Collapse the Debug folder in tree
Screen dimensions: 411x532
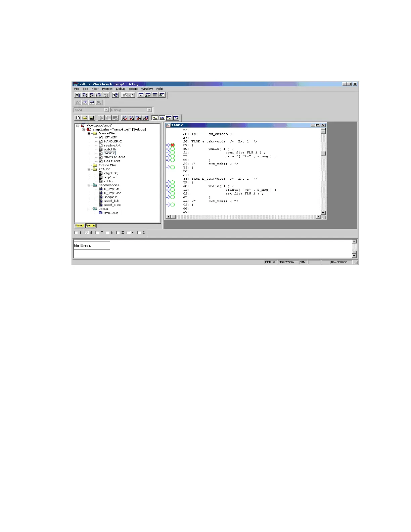[x=89, y=209]
